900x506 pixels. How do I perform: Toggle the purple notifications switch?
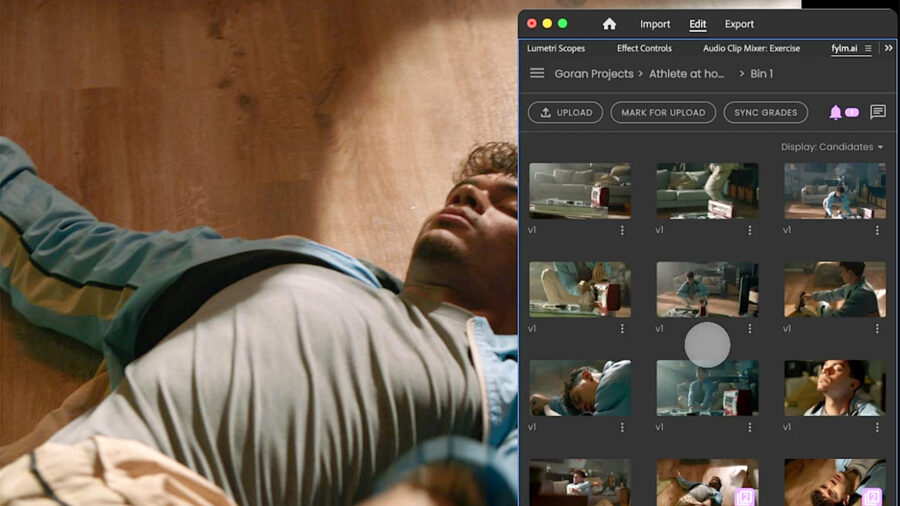tap(852, 113)
